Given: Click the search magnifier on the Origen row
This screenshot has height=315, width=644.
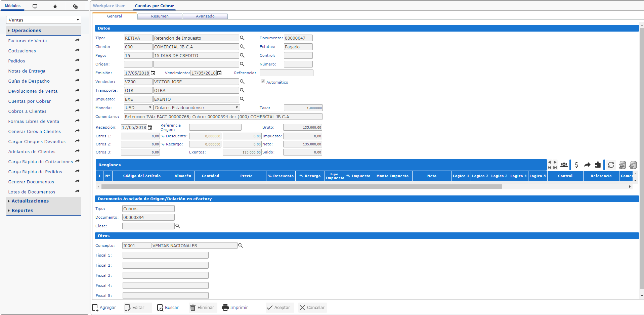Looking at the screenshot, I should coord(242,64).
